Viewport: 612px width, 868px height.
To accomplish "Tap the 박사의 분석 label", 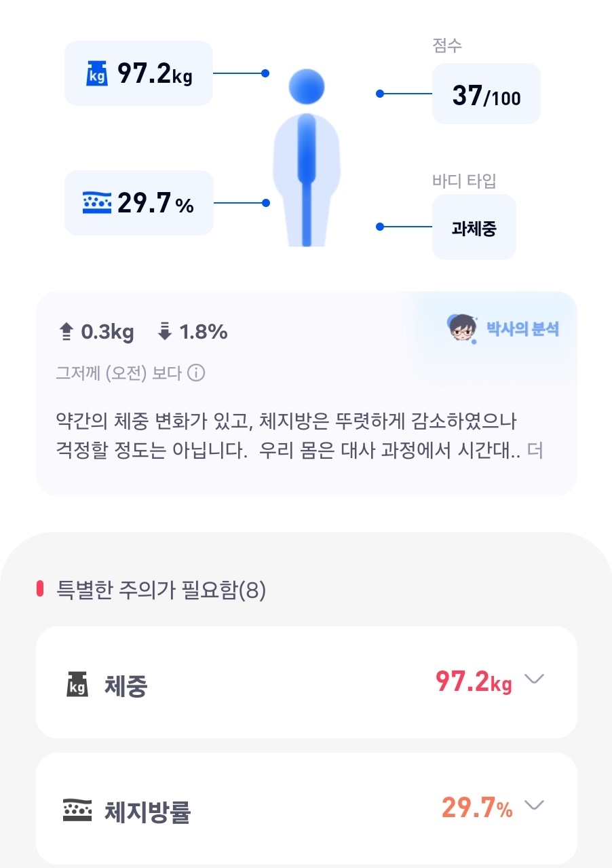I will tap(522, 329).
